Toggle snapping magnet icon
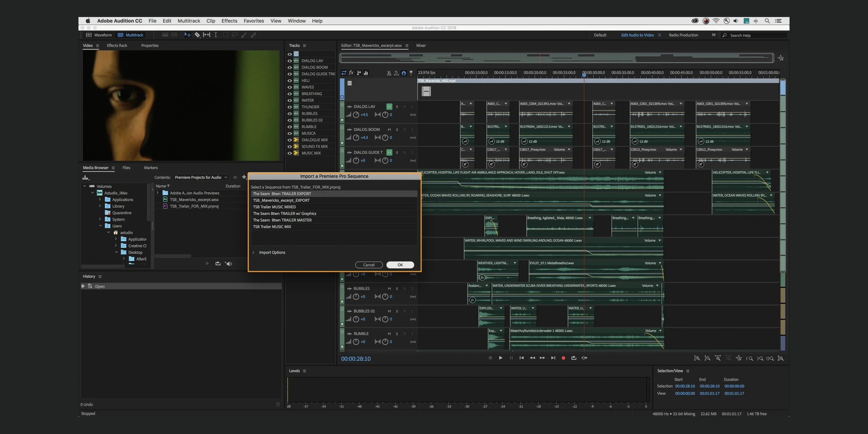 point(404,73)
